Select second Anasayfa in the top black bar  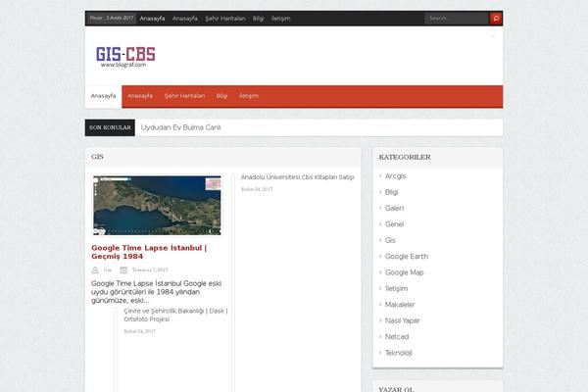coord(185,19)
